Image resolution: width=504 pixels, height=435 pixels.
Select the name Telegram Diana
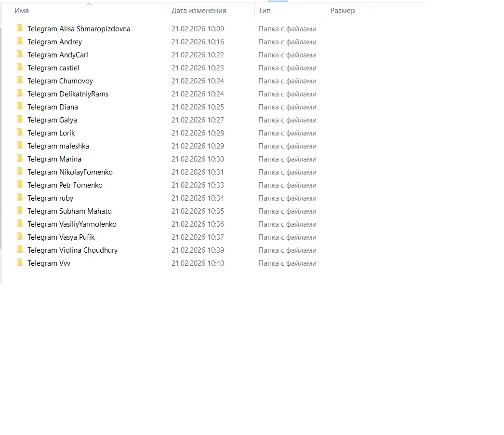(53, 107)
